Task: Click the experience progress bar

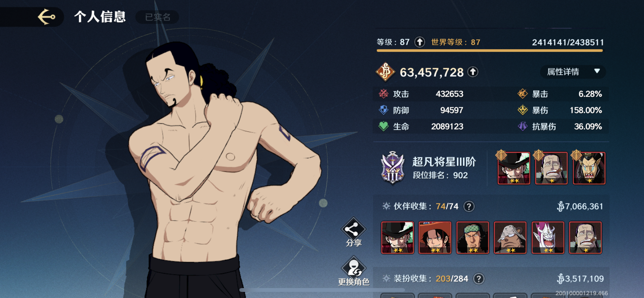Action: (490, 51)
